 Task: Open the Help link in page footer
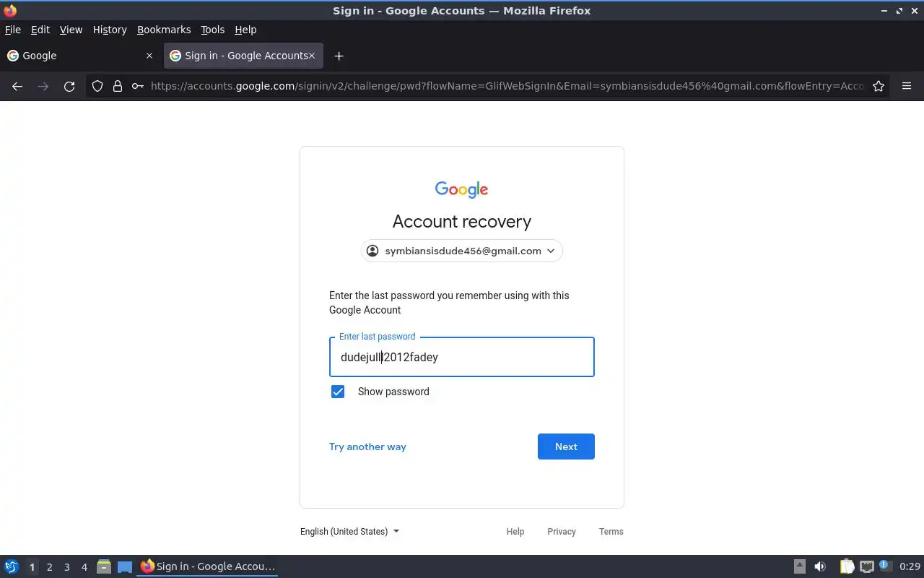tap(515, 531)
